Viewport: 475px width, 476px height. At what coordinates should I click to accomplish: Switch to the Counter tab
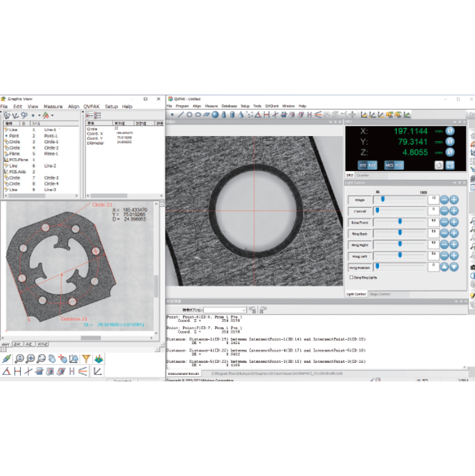pyautogui.click(x=363, y=175)
